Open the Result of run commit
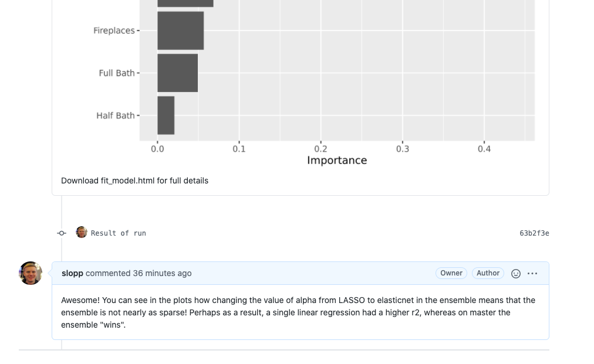Image resolution: width=594 pixels, height=364 pixels. pyautogui.click(x=119, y=233)
